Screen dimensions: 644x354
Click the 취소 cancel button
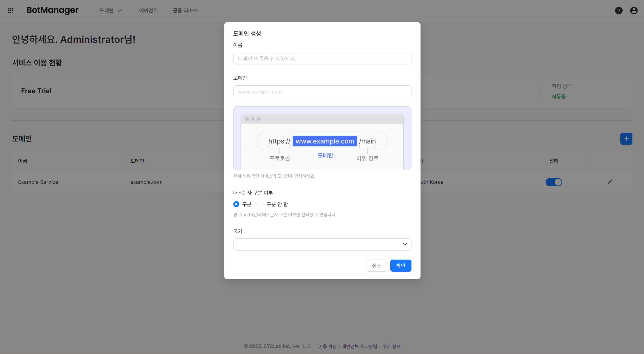coord(376,265)
